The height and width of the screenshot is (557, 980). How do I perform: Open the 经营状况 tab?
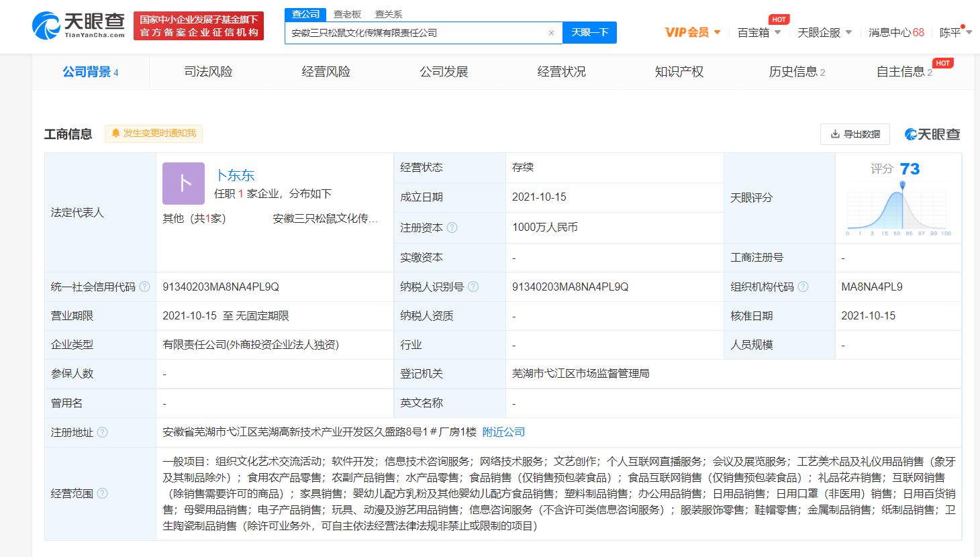coord(561,72)
